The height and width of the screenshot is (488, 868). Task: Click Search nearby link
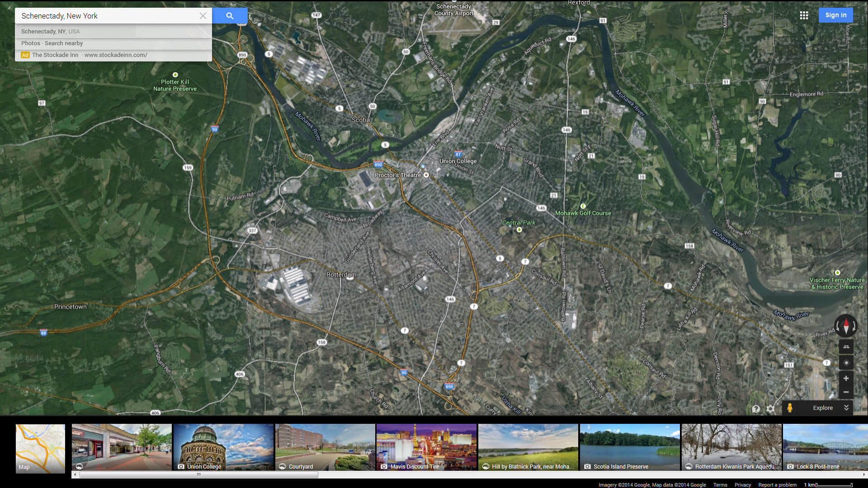(64, 43)
